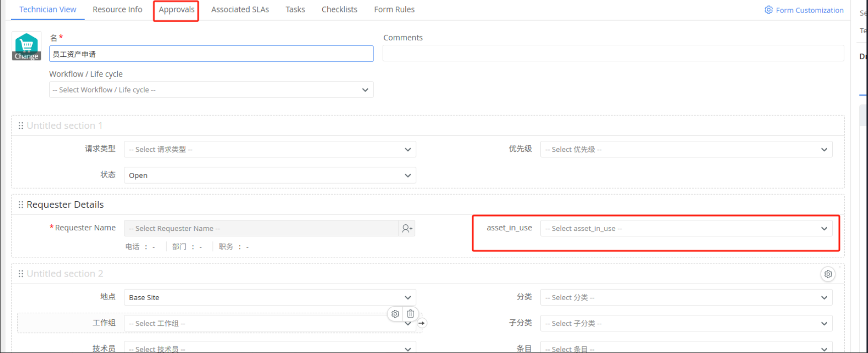The width and height of the screenshot is (868, 353).
Task: Grab the drag handle of Requester Details
Action: (x=21, y=205)
